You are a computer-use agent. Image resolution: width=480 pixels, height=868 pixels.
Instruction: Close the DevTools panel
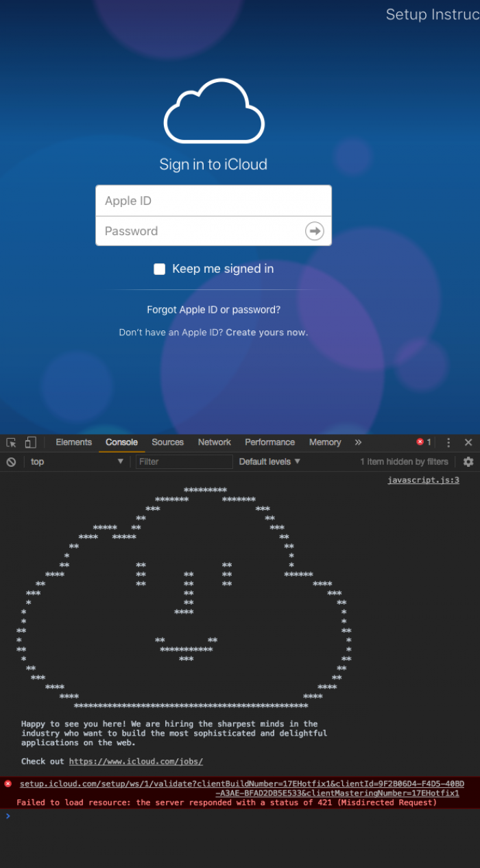pos(468,442)
